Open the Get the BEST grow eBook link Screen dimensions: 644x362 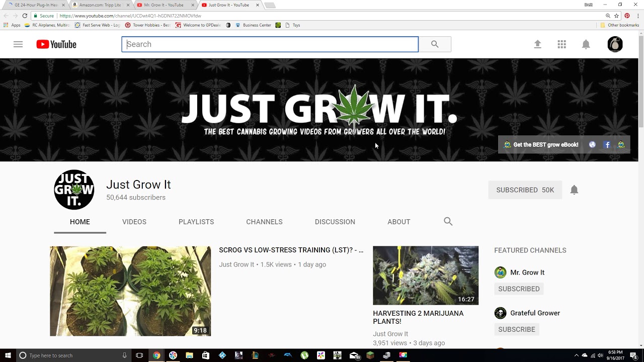click(541, 145)
